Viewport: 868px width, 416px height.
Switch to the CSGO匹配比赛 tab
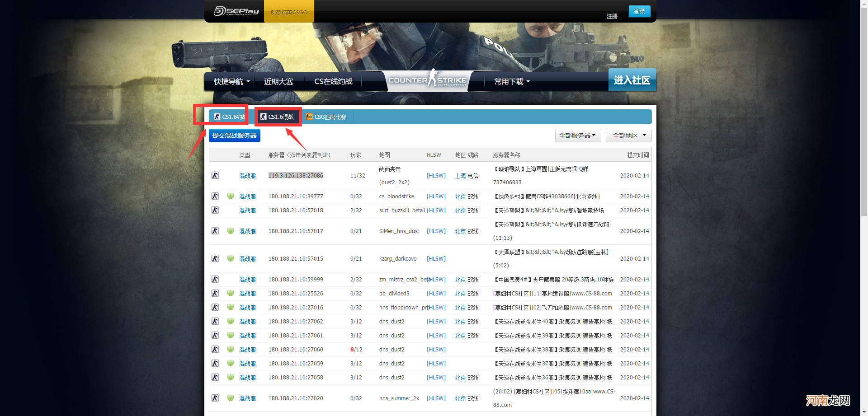(x=326, y=117)
